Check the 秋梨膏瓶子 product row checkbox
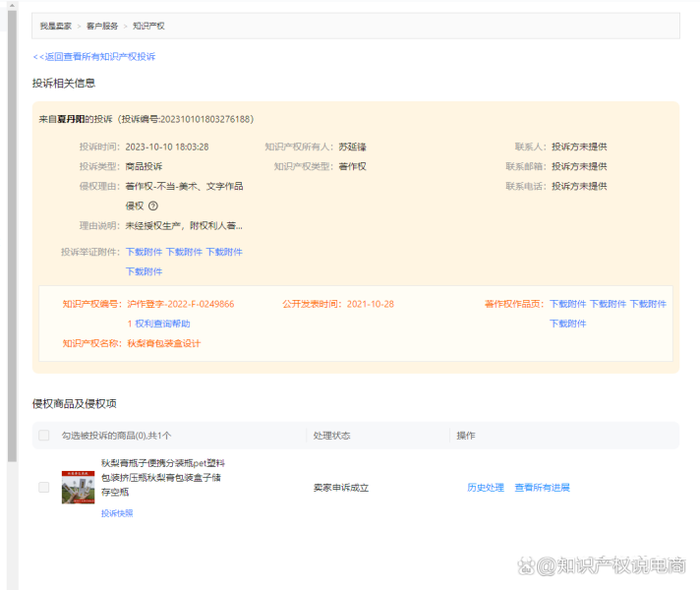The height and width of the screenshot is (590, 700). 43,487
